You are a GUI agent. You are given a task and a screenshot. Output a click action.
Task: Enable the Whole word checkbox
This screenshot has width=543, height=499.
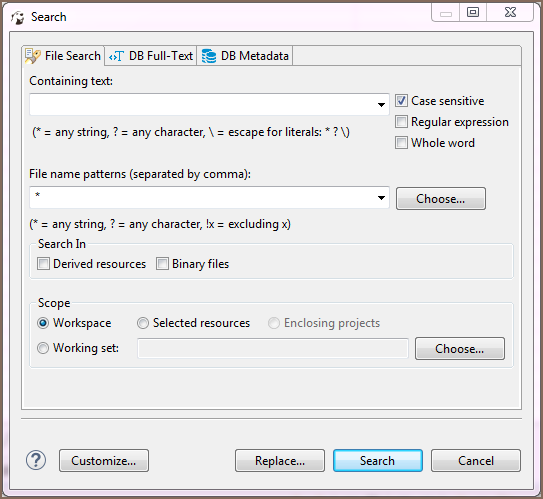401,143
